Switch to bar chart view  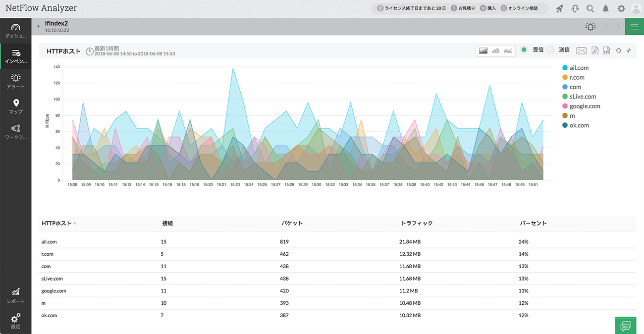click(495, 50)
